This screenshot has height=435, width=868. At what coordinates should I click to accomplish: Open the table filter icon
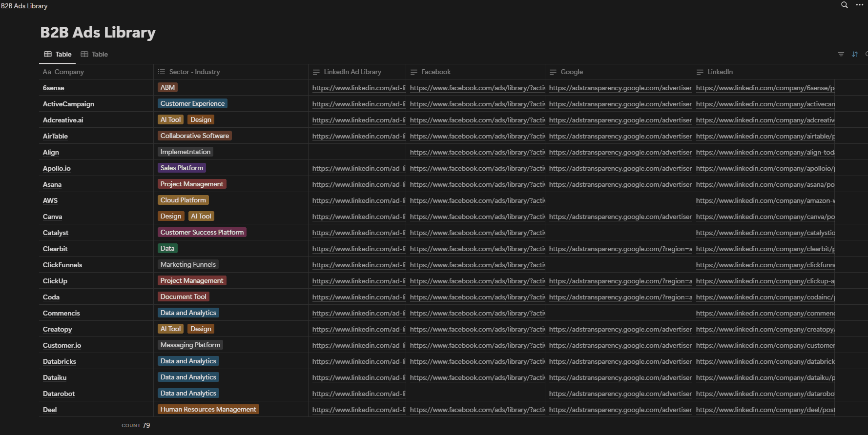tap(841, 54)
